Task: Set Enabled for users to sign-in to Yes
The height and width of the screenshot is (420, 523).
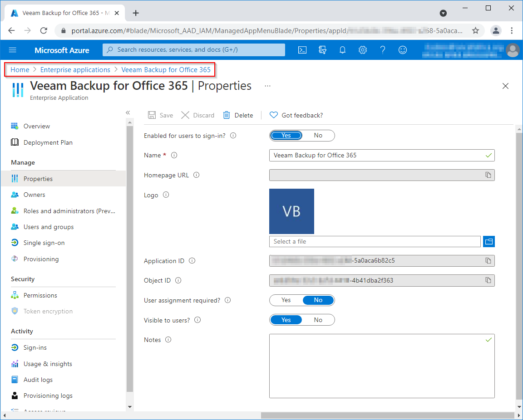Action: [x=286, y=135]
